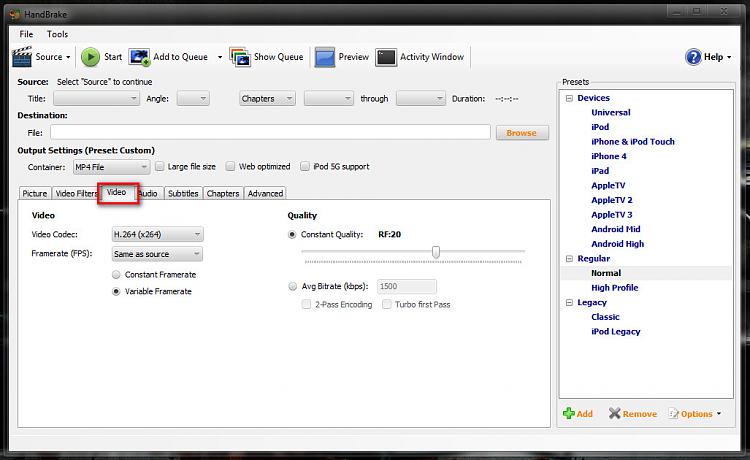Click the green Start play icon
The image size is (750, 460).
pyautogui.click(x=90, y=57)
